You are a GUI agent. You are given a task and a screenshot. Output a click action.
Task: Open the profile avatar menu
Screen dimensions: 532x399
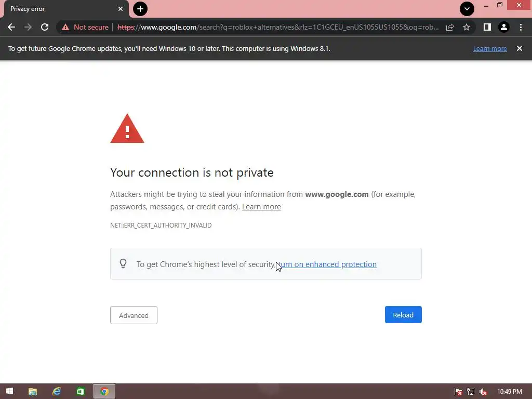coord(504,27)
